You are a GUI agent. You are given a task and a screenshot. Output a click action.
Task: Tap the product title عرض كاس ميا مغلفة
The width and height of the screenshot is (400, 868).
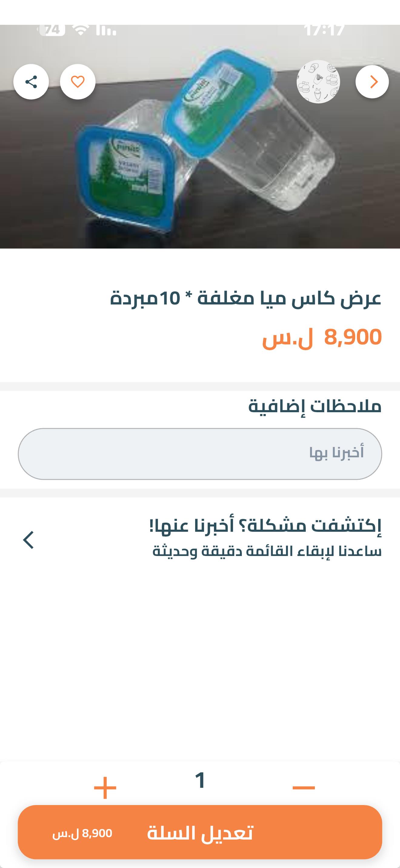tap(245, 298)
